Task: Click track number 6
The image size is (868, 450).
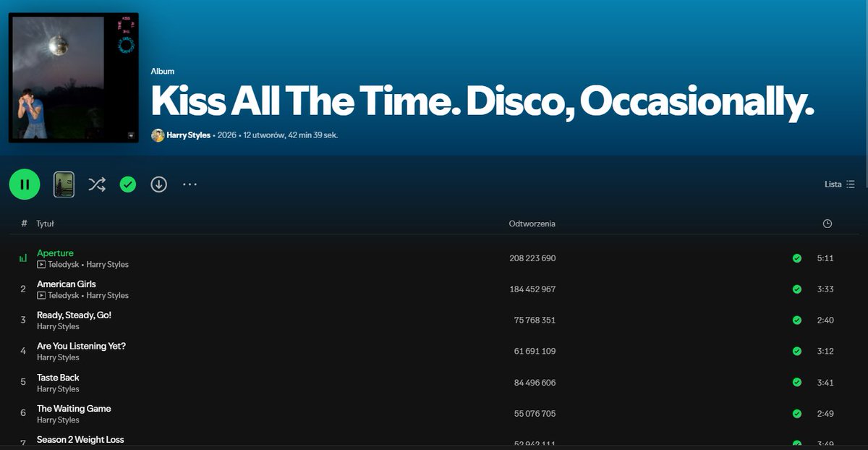Action: [23, 414]
